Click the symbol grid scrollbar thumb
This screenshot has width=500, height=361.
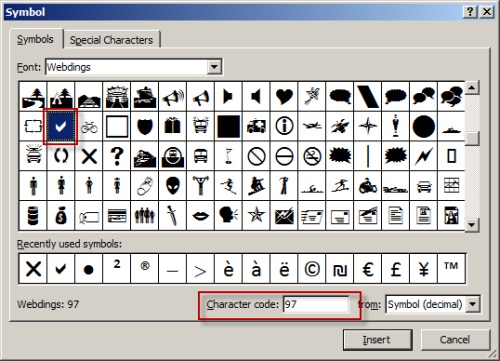coord(472,138)
